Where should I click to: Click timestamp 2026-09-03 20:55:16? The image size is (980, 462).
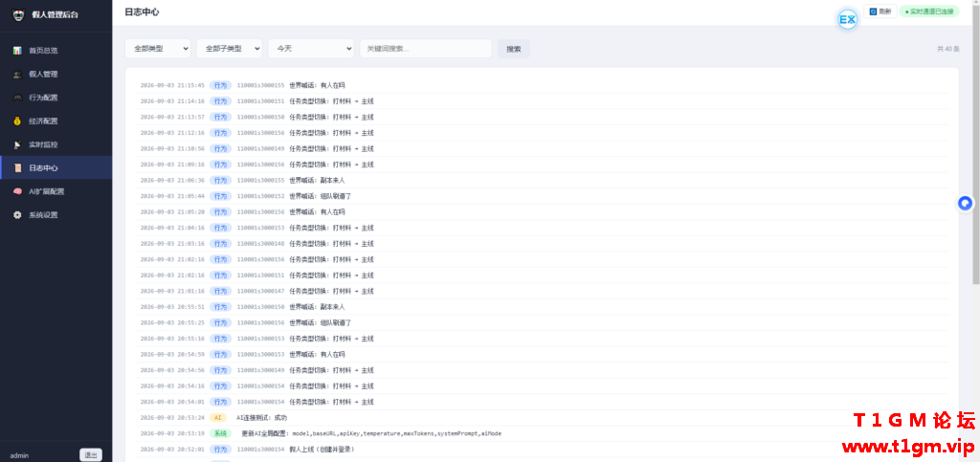coord(172,339)
